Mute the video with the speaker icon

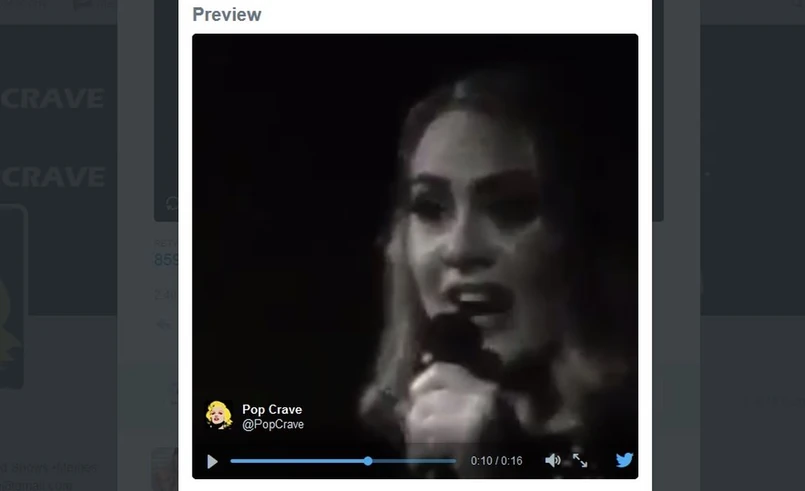pos(552,461)
